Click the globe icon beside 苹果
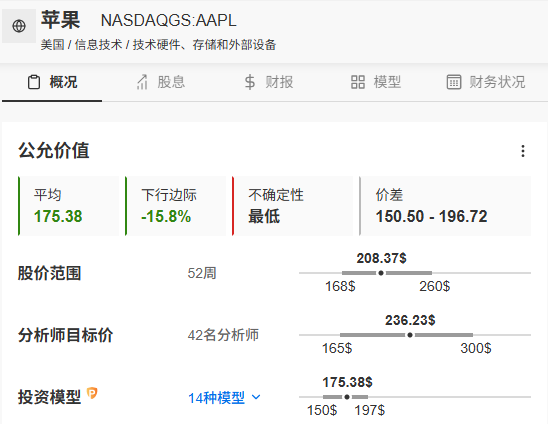The height and width of the screenshot is (424, 548). (19, 26)
